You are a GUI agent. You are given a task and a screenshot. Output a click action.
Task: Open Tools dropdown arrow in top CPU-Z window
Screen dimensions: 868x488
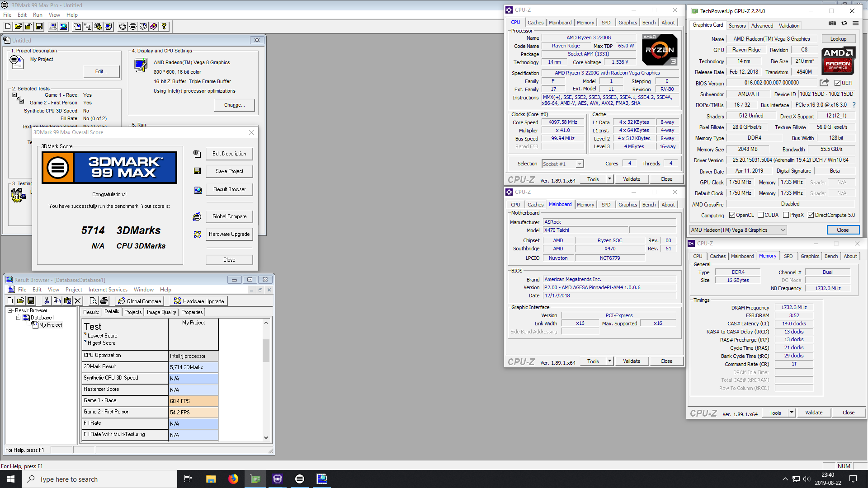point(609,179)
